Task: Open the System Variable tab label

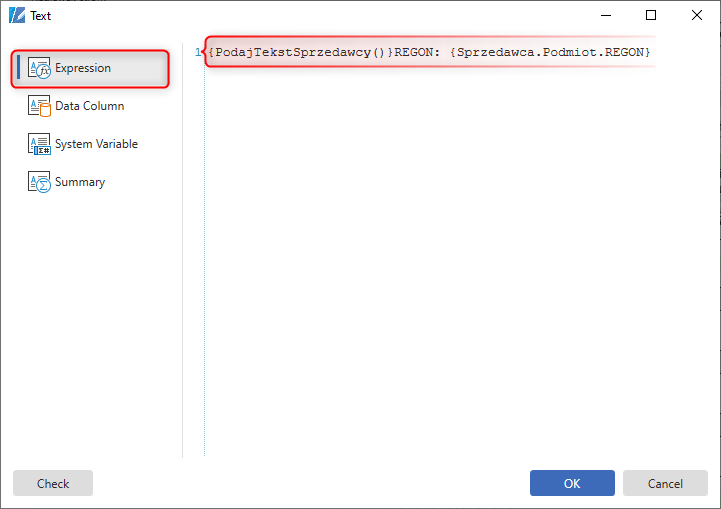Action: (97, 144)
